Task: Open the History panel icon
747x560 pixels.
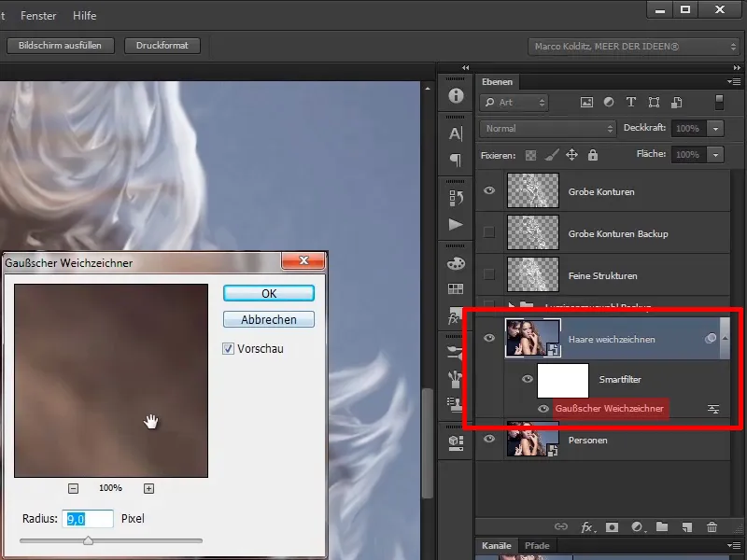Action: tap(456, 198)
